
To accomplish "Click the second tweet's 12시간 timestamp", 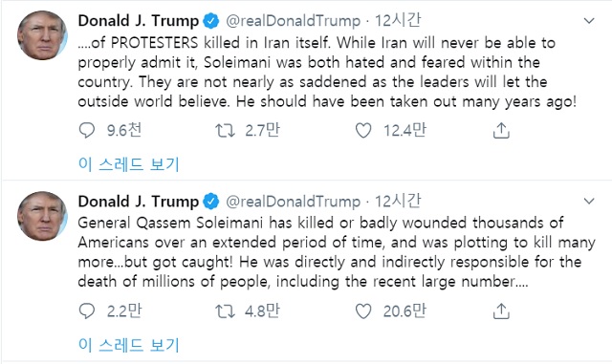I will 398,201.
